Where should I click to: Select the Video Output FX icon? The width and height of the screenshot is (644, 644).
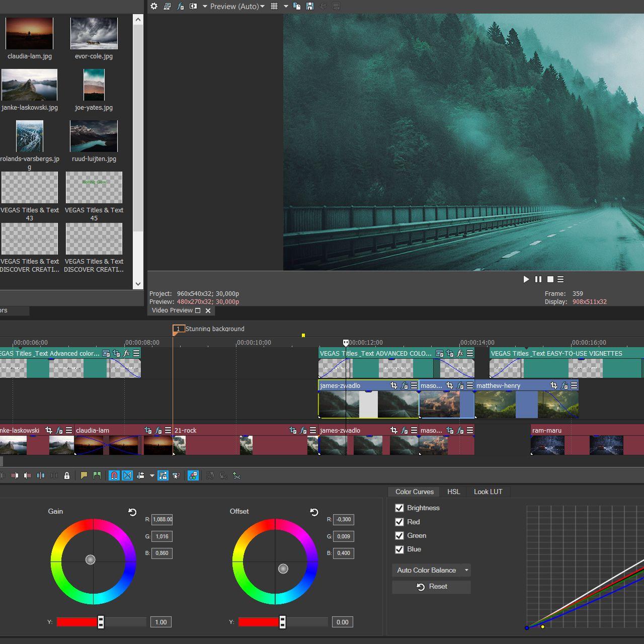(x=181, y=7)
